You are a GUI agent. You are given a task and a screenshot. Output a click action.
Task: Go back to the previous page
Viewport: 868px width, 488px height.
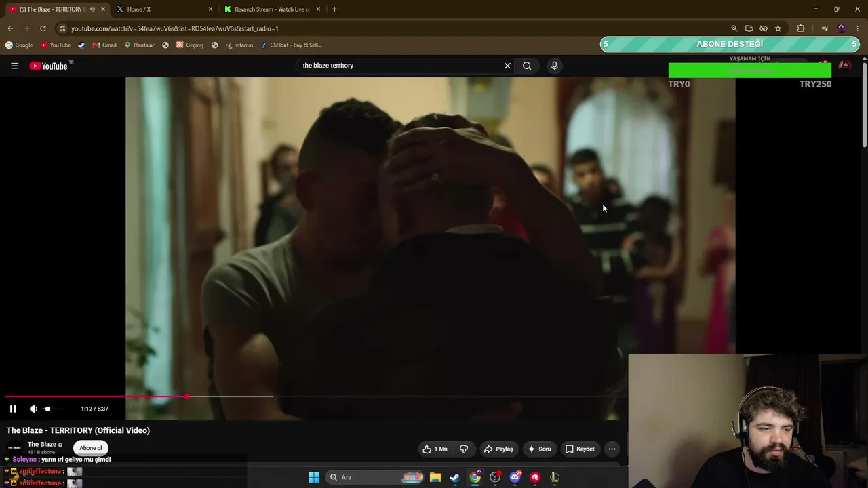pyautogui.click(x=10, y=28)
